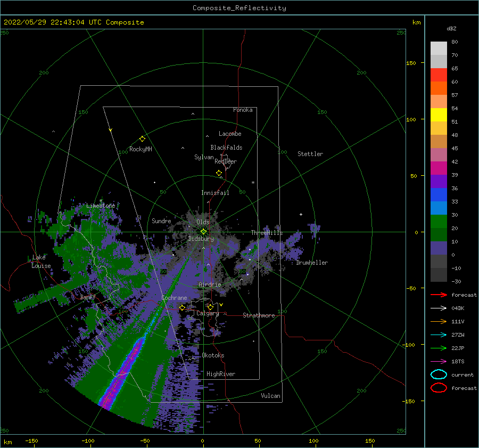Select the yellow 51-54 dBZ swatch

tap(439, 115)
